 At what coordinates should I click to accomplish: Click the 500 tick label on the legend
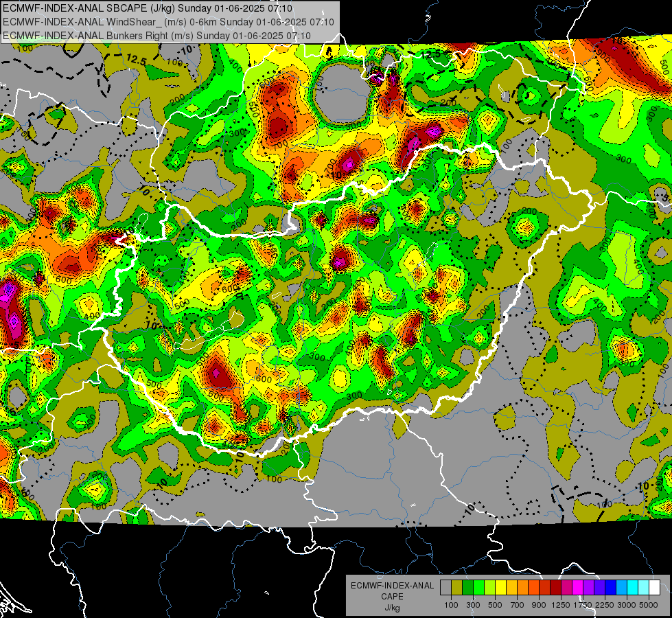(x=495, y=605)
